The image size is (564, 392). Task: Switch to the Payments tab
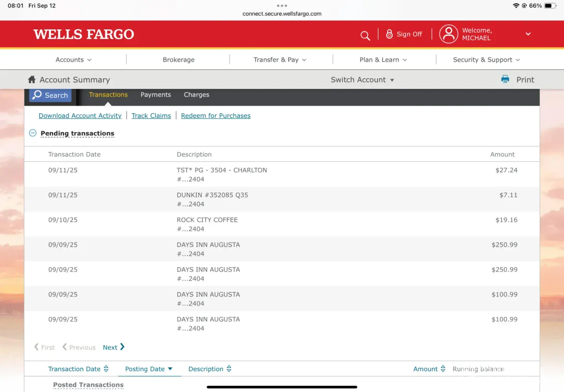tap(156, 94)
